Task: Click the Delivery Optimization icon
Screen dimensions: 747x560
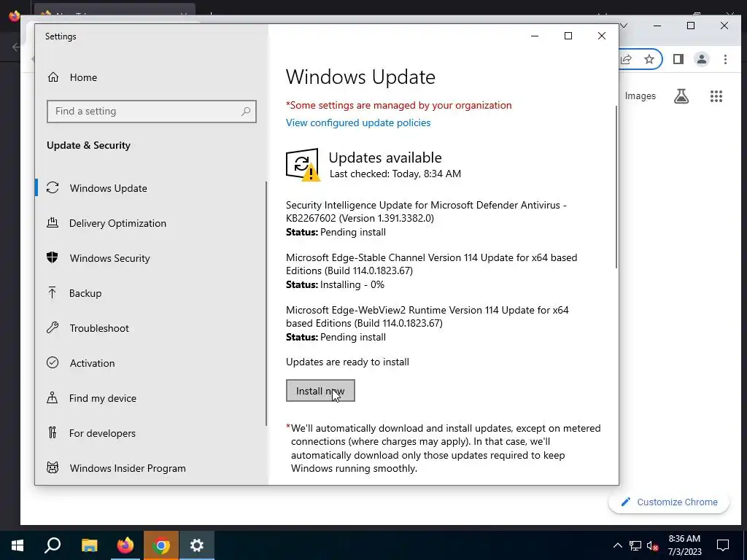Action: pos(53,223)
